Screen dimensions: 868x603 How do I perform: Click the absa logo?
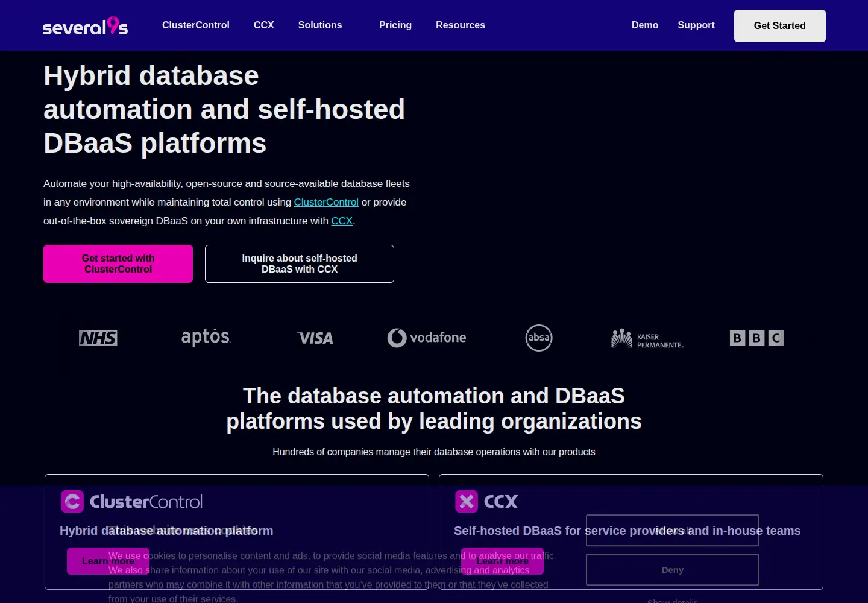point(539,338)
